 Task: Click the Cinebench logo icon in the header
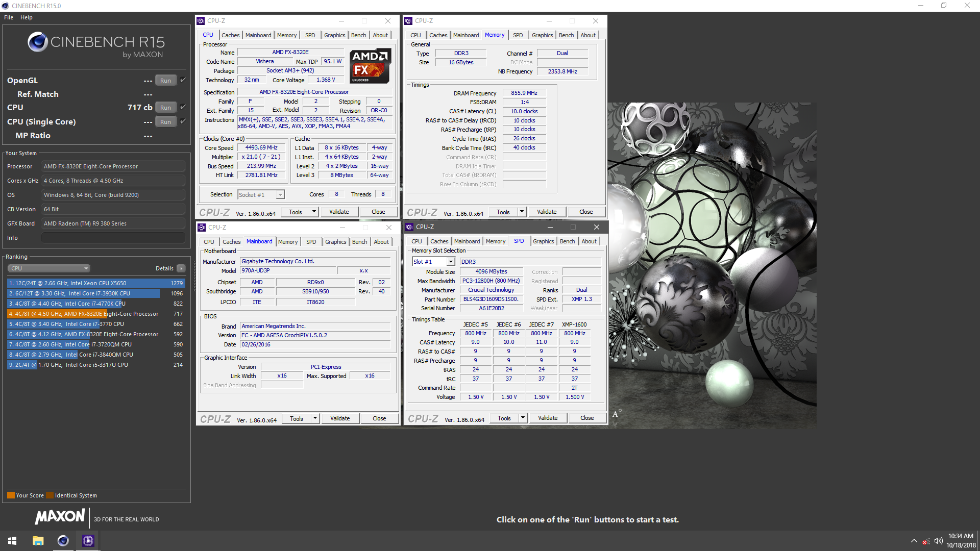click(38, 42)
